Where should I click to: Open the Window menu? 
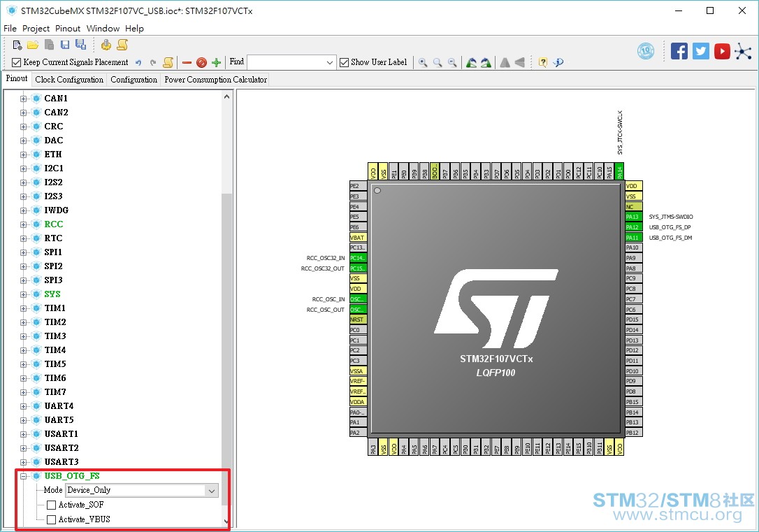(103, 28)
